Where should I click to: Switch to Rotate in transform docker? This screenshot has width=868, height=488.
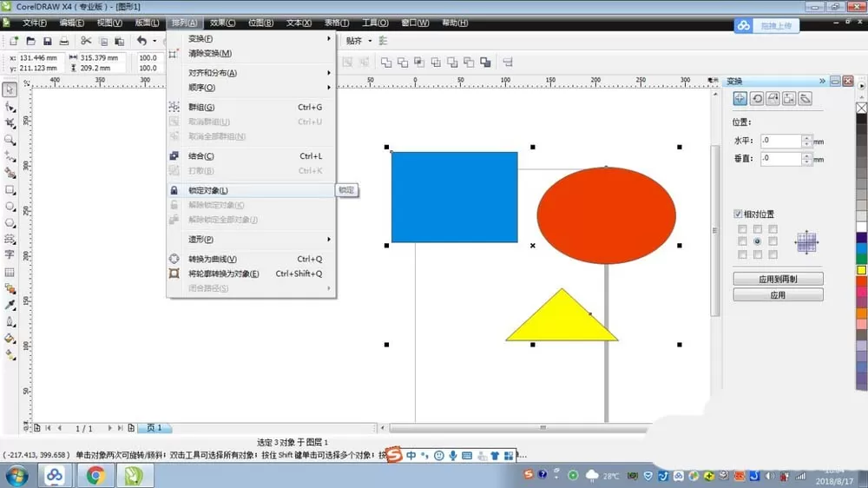[x=757, y=99]
